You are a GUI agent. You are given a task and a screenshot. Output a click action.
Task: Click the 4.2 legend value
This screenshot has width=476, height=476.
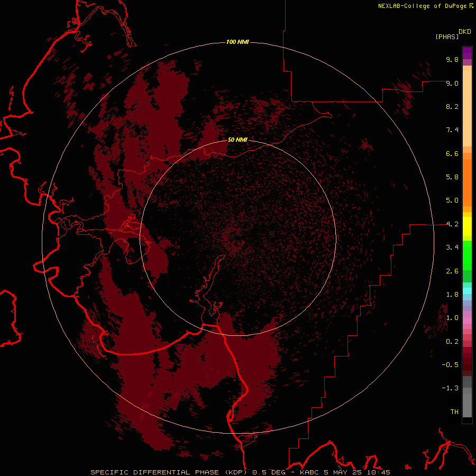pos(452,224)
